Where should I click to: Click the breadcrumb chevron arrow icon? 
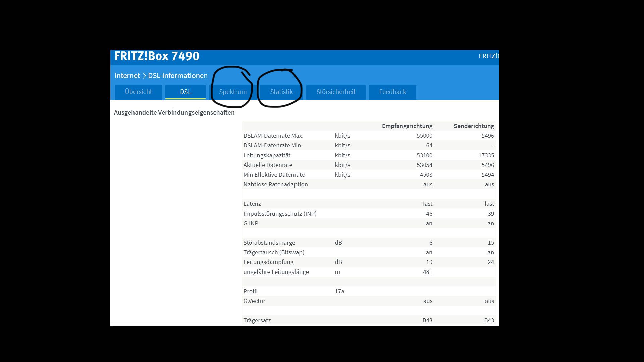[x=144, y=76]
